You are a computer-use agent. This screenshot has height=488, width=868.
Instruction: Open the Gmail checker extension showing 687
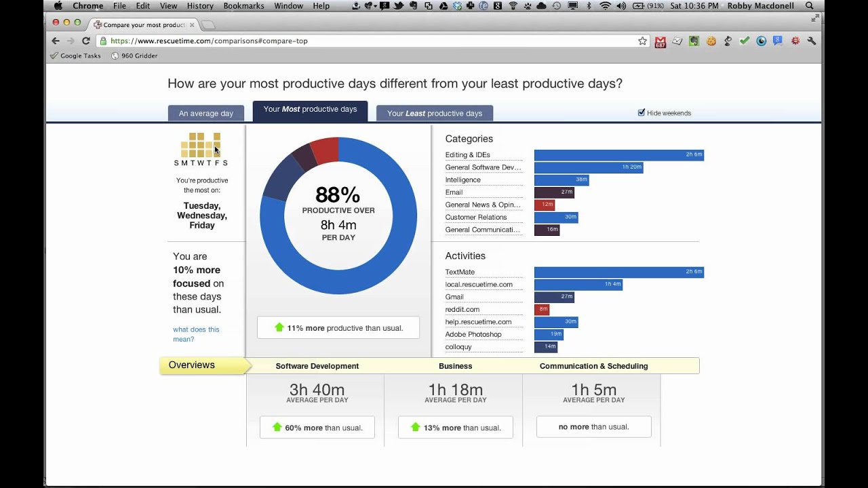pos(660,41)
